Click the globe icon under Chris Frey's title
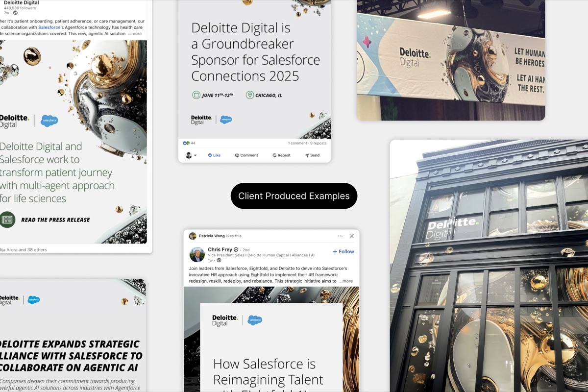The height and width of the screenshot is (392, 588). click(x=219, y=260)
